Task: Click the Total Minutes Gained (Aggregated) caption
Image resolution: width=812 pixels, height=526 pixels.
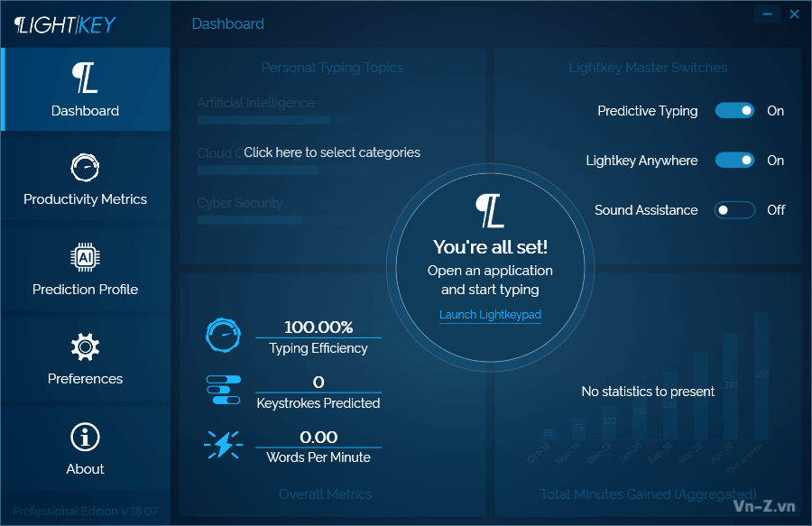Action: click(648, 494)
